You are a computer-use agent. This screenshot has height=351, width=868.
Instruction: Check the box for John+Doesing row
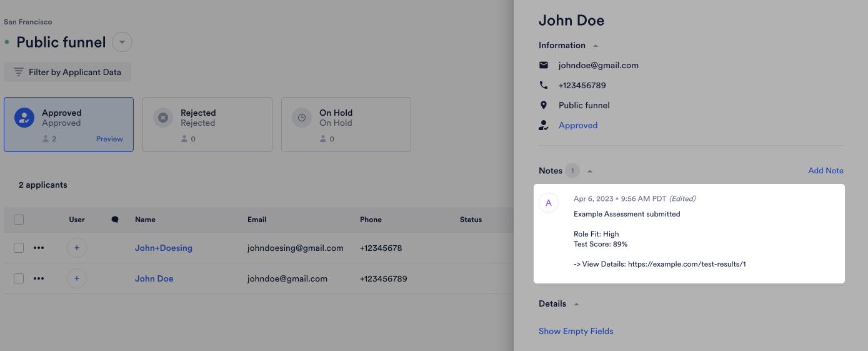point(19,248)
